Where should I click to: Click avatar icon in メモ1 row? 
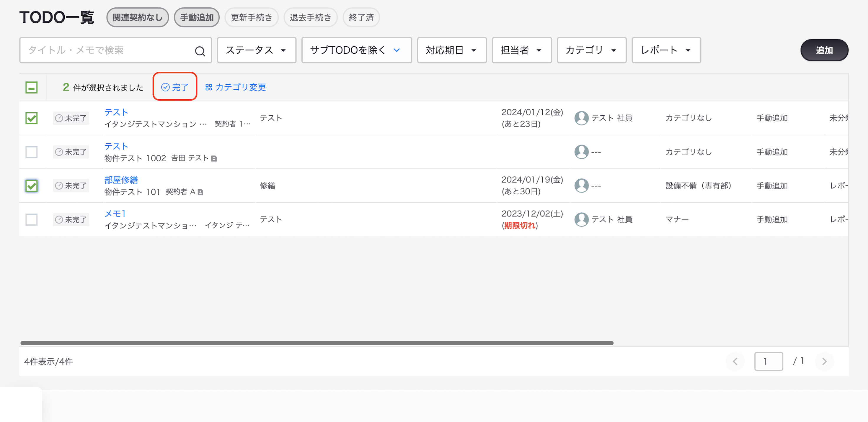pyautogui.click(x=581, y=220)
